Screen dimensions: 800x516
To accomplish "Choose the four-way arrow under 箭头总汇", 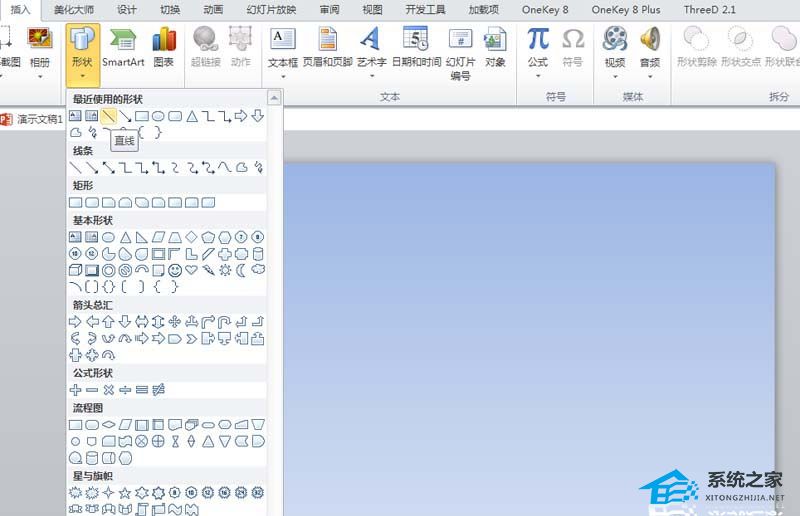I will coord(175,322).
